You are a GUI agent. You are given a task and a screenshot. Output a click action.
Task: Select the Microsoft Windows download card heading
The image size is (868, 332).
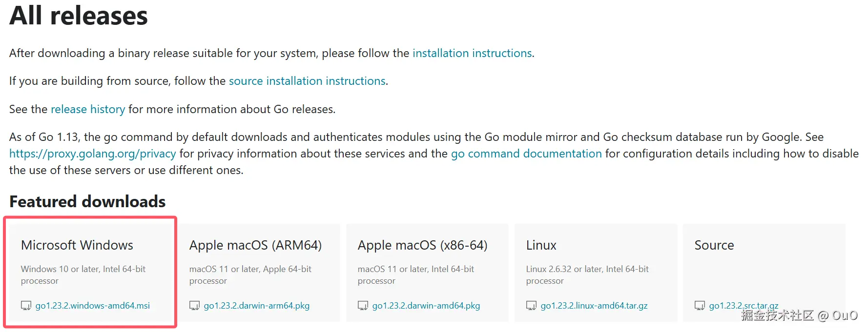[77, 245]
